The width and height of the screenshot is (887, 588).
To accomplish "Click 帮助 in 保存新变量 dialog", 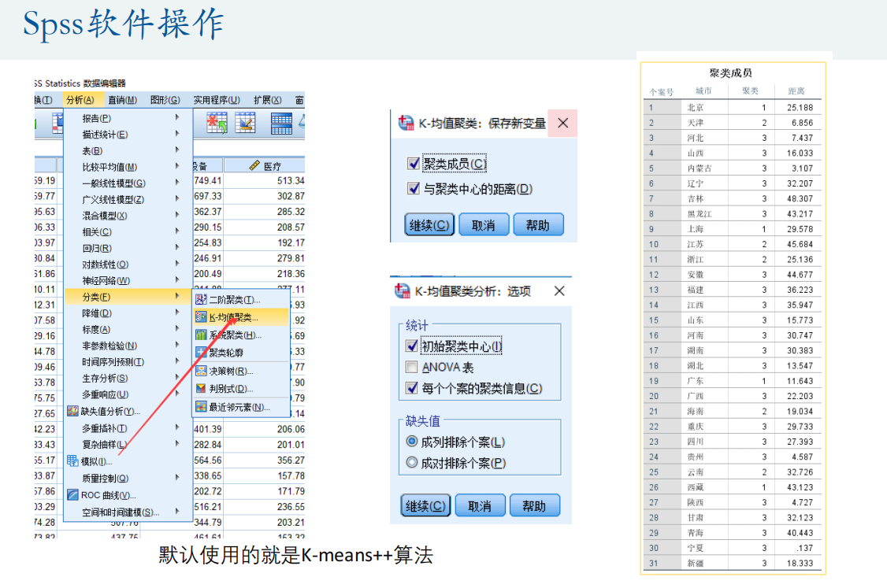I will tap(538, 225).
